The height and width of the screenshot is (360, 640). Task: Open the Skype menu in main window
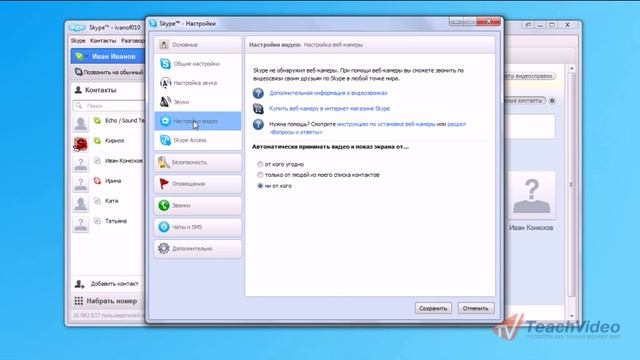[x=78, y=41]
